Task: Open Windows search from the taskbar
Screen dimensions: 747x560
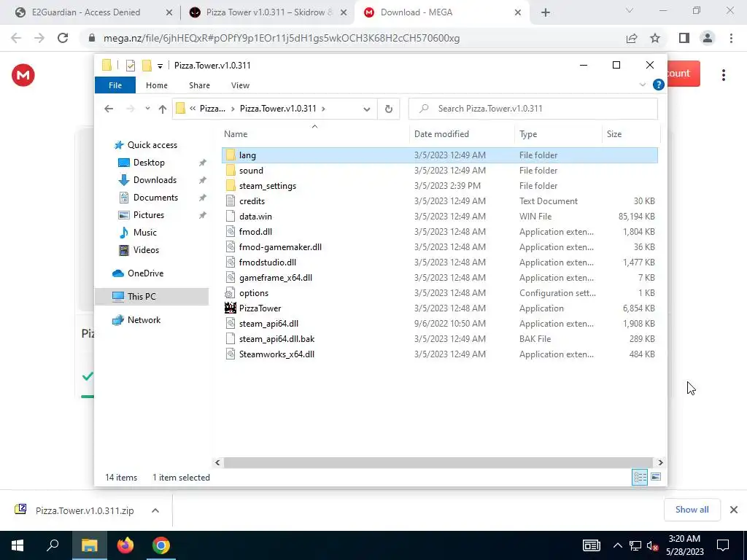Action: [53, 545]
